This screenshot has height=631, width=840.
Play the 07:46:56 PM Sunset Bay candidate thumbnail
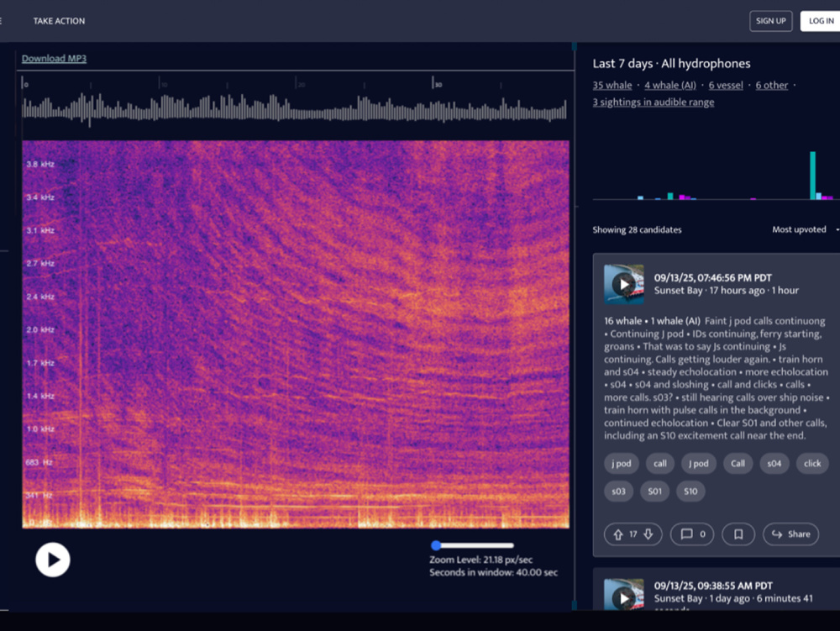(623, 285)
